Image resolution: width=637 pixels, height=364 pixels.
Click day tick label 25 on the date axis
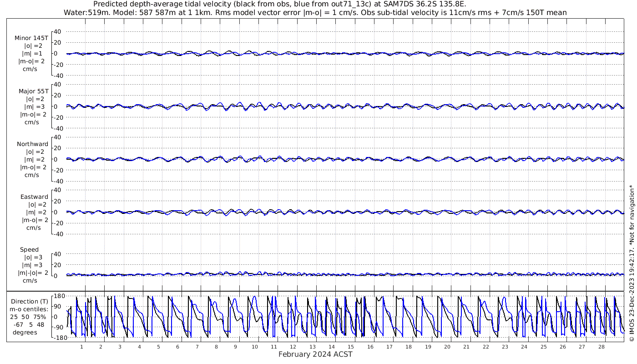(x=544, y=347)
